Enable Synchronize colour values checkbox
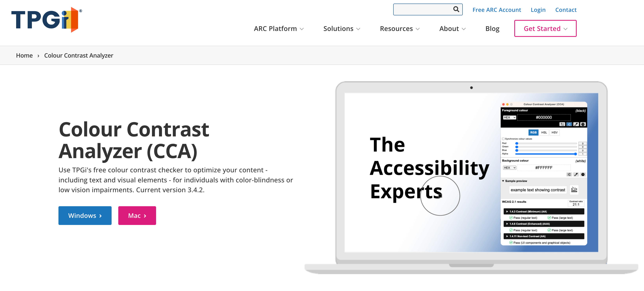Viewport: 644px width, 291px height. coord(503,139)
